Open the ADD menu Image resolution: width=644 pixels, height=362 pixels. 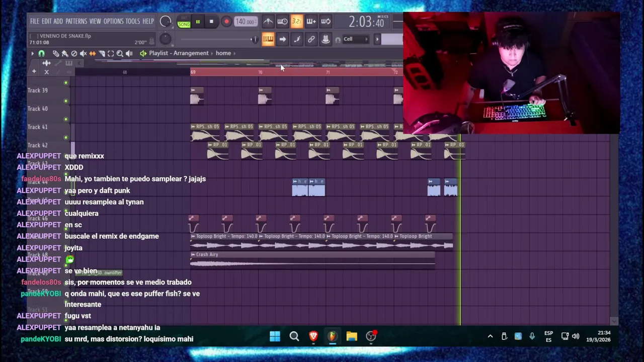(58, 21)
